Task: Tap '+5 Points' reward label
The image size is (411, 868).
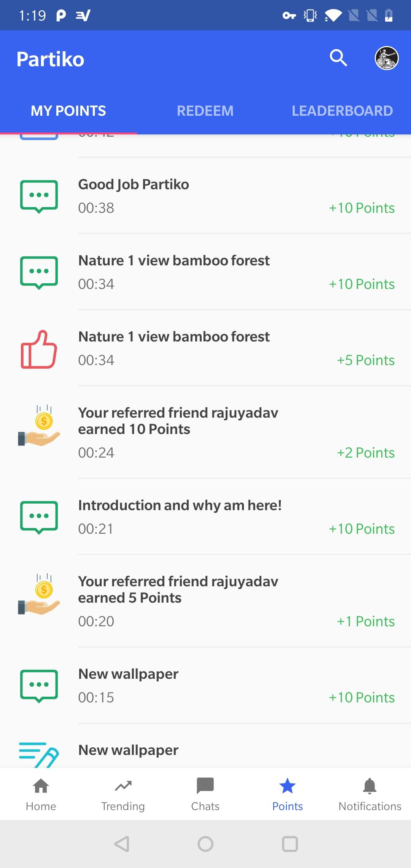Action: pos(366,360)
